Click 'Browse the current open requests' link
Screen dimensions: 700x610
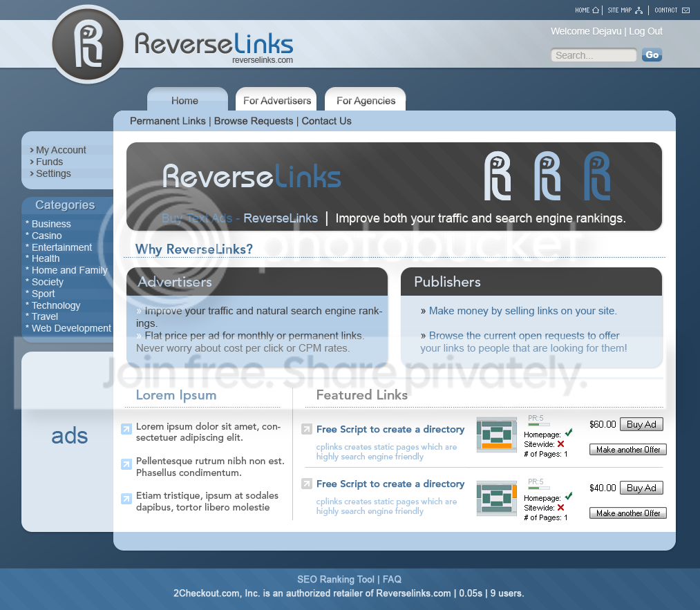523,341
